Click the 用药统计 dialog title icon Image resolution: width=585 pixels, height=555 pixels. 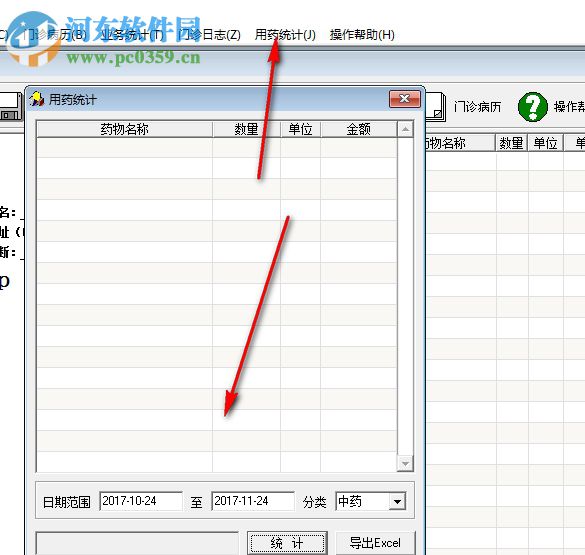click(x=37, y=99)
